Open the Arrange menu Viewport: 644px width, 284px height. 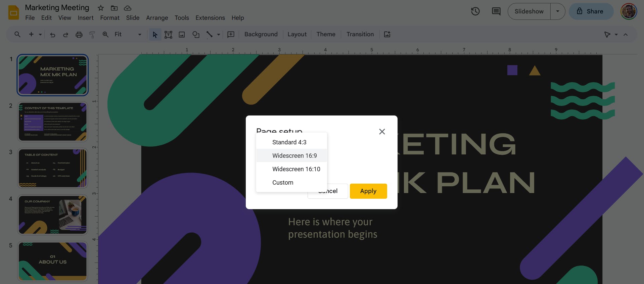pyautogui.click(x=157, y=18)
